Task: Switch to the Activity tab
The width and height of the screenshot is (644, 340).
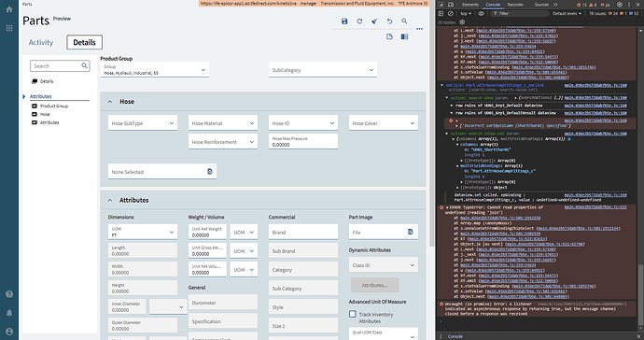Action: coord(41,42)
